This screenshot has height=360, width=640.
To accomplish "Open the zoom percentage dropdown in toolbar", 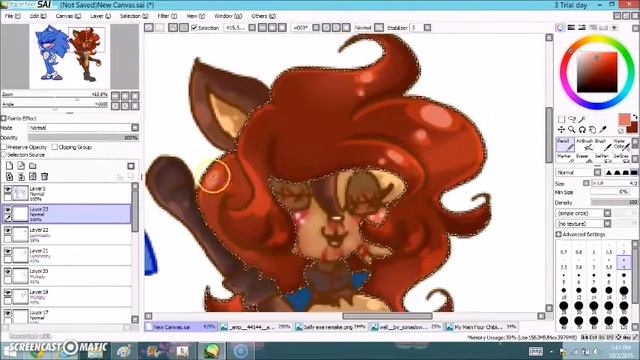I will coord(252,28).
